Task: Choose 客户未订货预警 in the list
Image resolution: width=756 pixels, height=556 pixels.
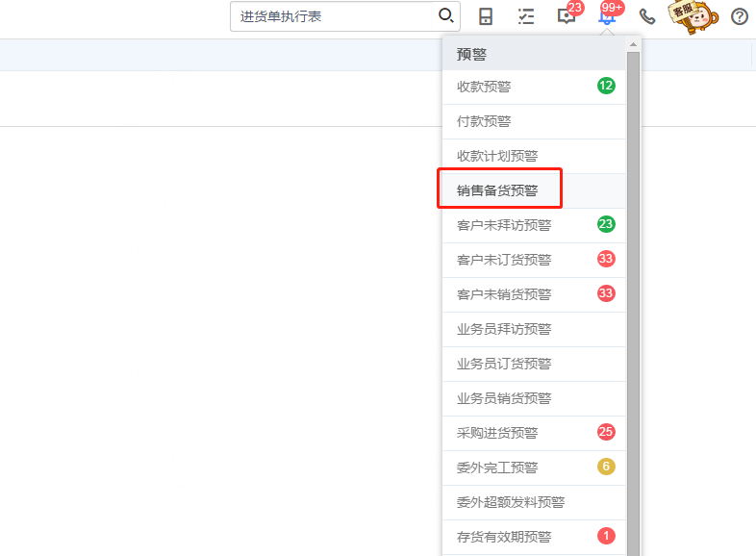Action: pyautogui.click(x=534, y=261)
